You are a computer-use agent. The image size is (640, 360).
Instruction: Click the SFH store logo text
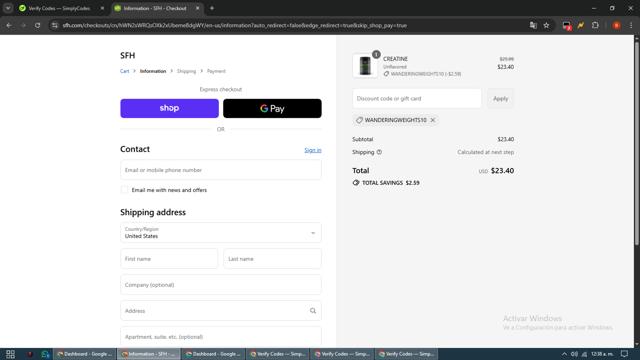128,55
